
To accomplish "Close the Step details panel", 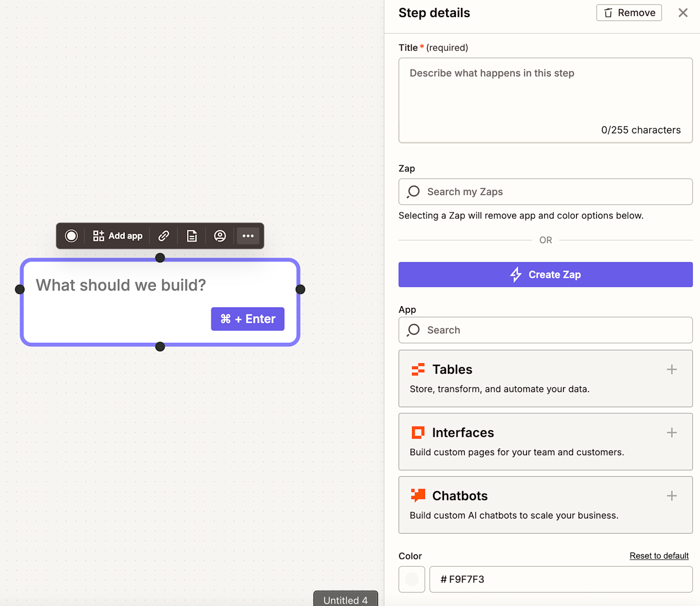I will pos(683,12).
